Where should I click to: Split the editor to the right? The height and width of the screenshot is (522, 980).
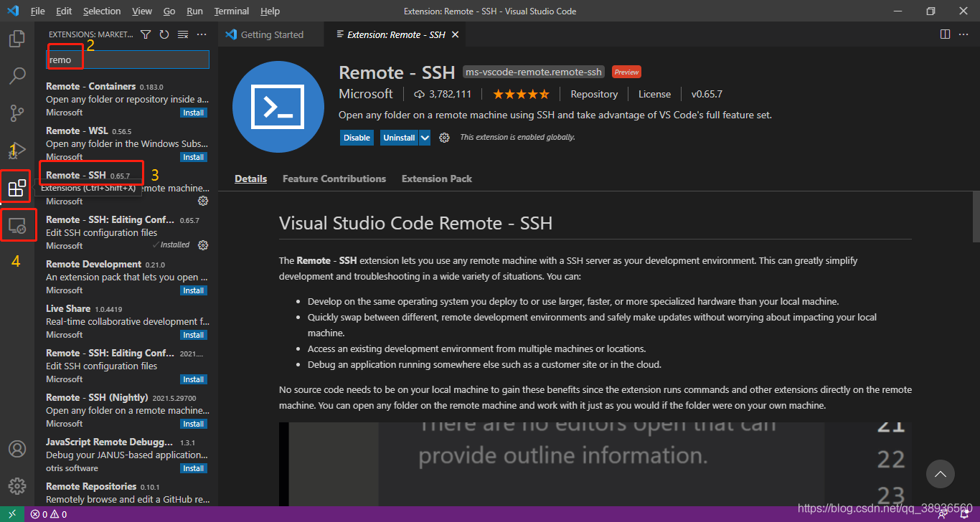coord(945,34)
